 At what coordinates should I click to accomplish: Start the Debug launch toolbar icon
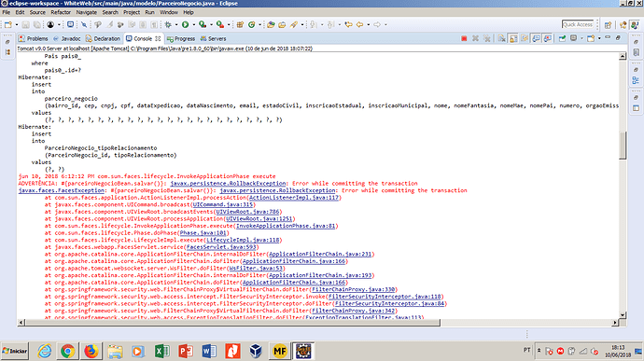click(x=168, y=24)
